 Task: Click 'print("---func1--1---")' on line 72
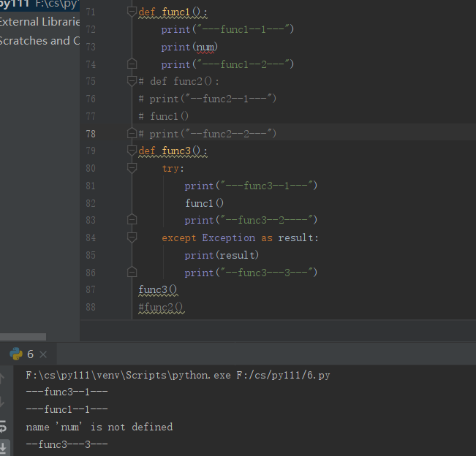point(227,29)
